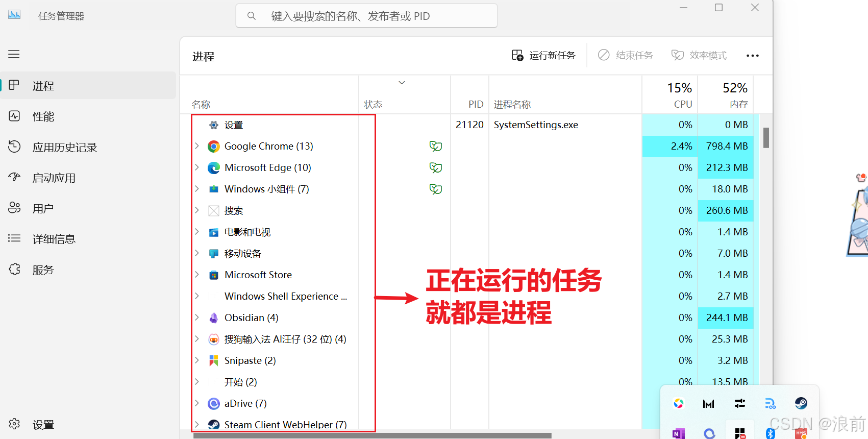868x439 pixels.
Task: Expand the Snipaste (2) process group
Action: 197,360
